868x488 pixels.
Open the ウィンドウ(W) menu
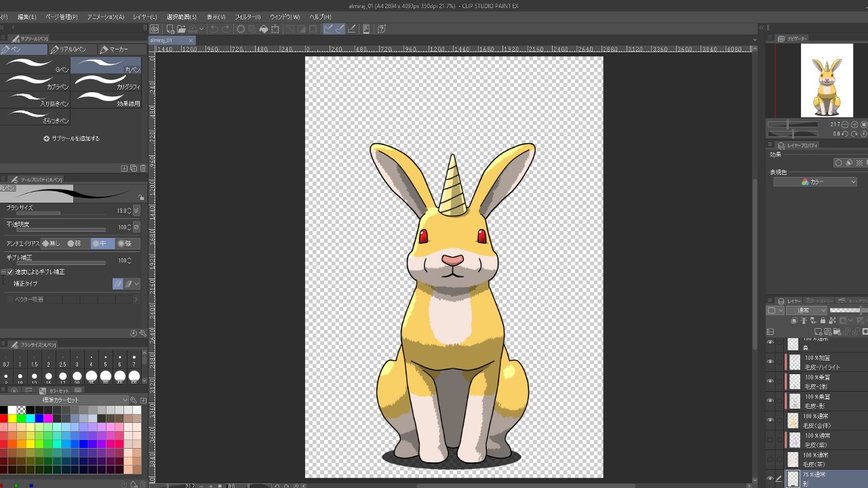pos(285,17)
